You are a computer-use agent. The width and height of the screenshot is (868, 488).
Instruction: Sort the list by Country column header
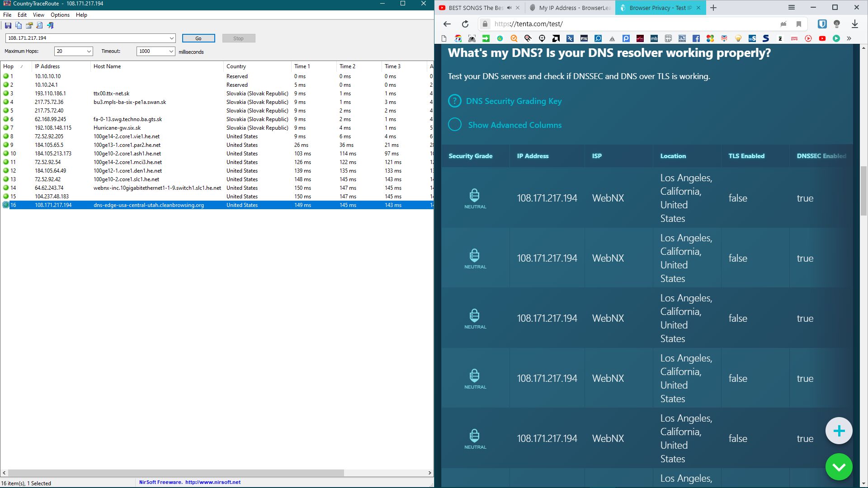click(258, 66)
